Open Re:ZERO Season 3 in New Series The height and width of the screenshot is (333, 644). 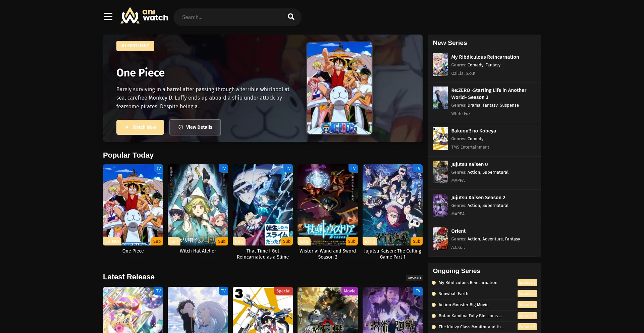489,94
